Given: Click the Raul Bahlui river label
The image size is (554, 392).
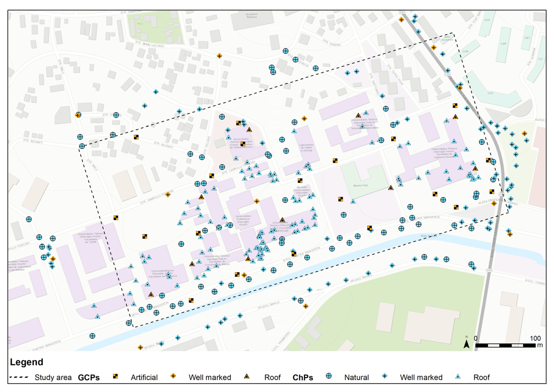Looking at the screenshot, I should click(x=429, y=236).
